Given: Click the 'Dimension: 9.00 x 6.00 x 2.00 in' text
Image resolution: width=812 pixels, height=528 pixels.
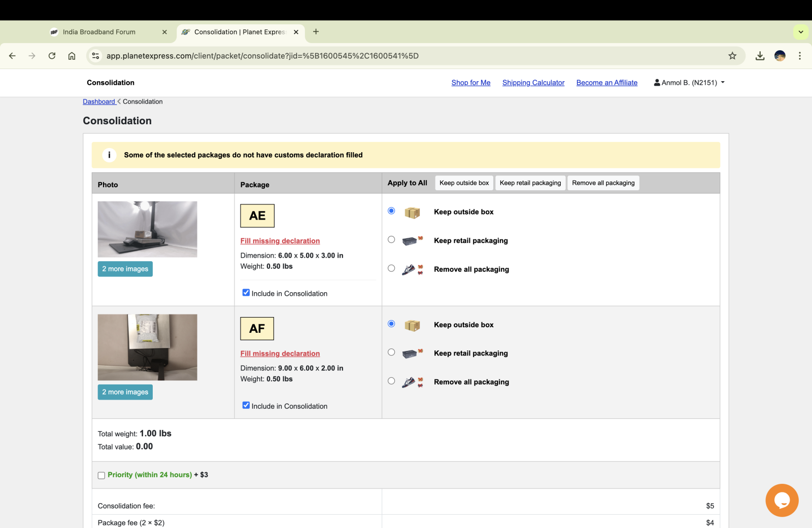Looking at the screenshot, I should [292, 368].
